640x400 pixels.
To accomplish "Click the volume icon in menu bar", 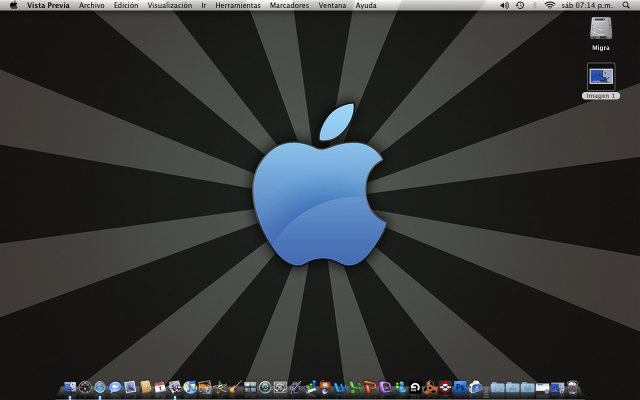I will tap(504, 5).
